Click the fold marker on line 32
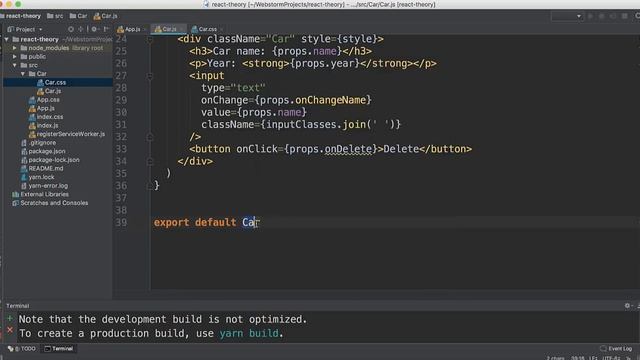The width and height of the screenshot is (640, 360). point(150,137)
